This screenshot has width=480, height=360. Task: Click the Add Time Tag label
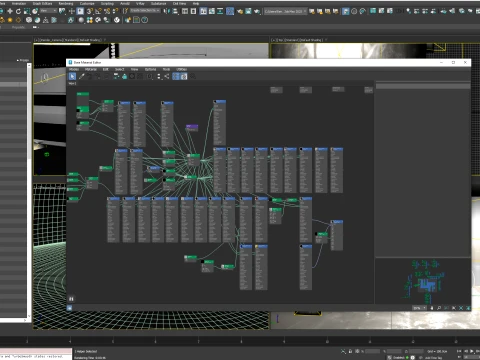click(433, 358)
